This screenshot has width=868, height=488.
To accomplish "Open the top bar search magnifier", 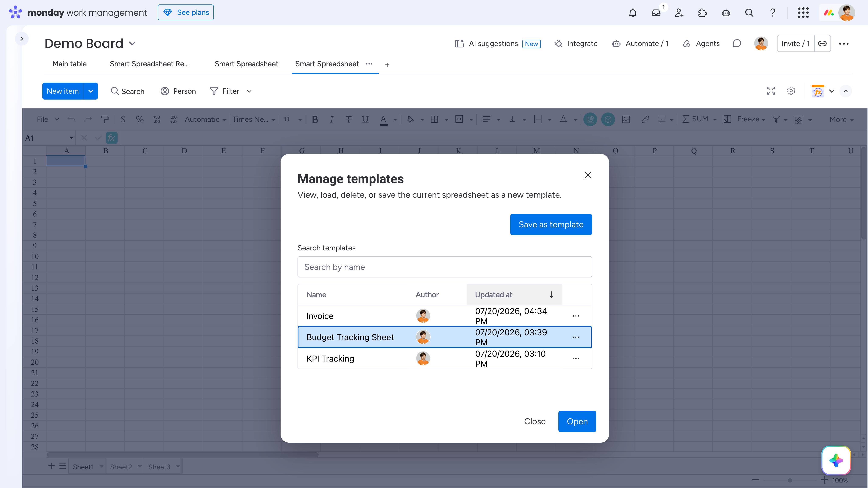I will tap(749, 13).
